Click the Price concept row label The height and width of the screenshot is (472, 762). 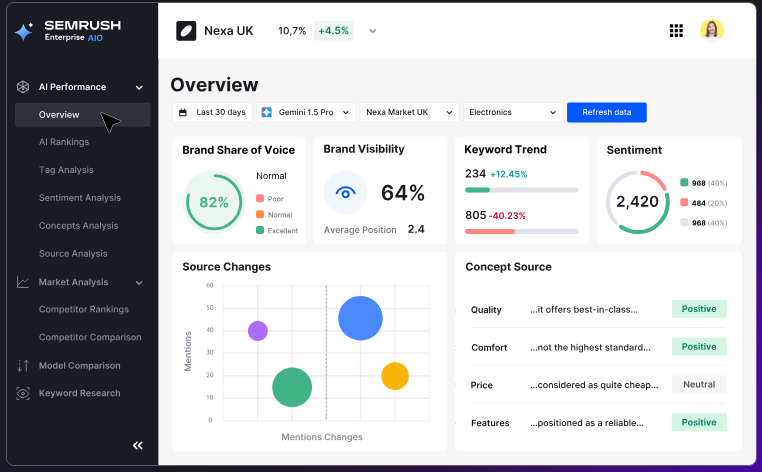point(482,385)
